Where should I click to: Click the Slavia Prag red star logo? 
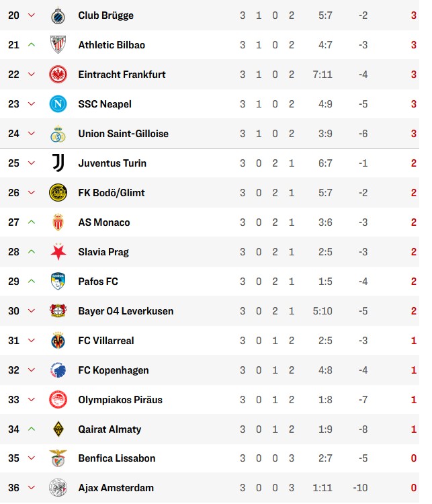click(58, 252)
